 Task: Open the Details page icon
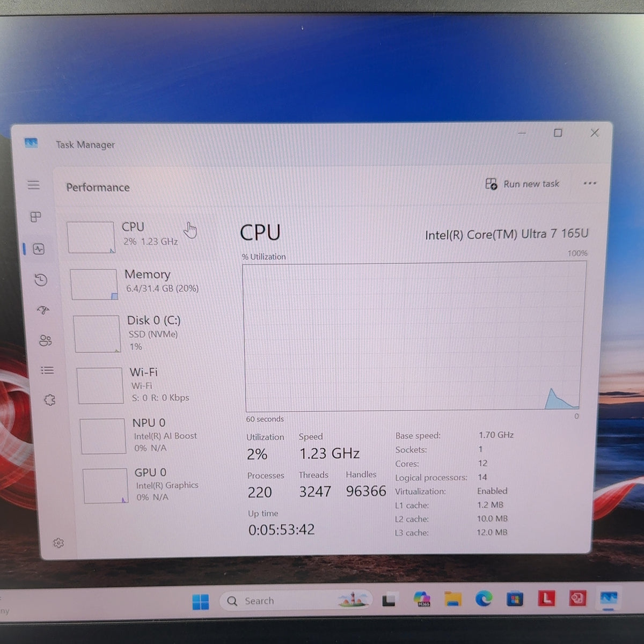[48, 370]
